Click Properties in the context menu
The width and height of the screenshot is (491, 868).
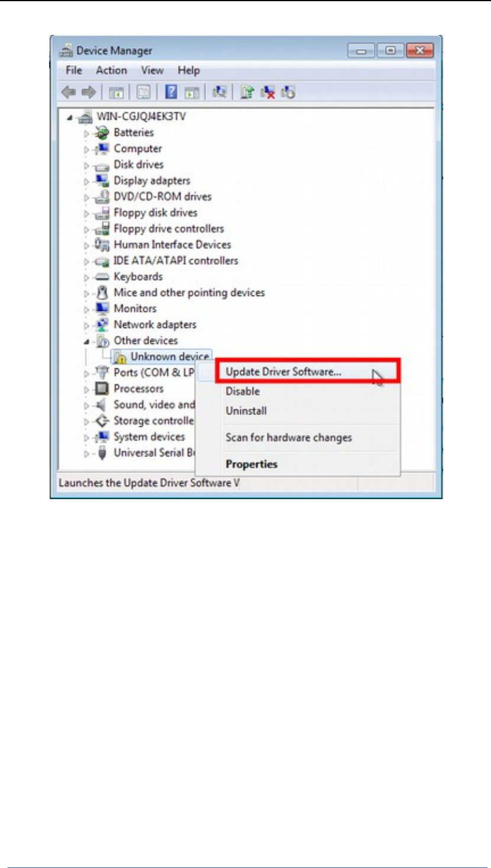coord(251,464)
